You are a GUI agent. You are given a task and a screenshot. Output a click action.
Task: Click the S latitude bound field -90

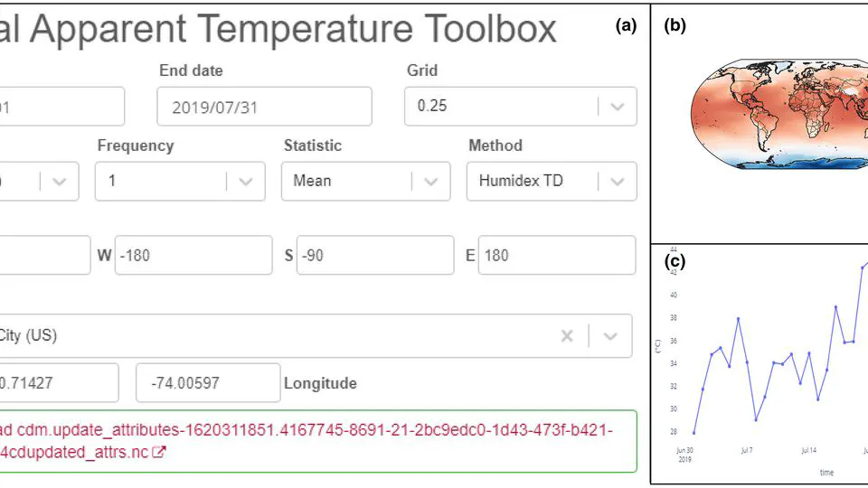coord(374,256)
